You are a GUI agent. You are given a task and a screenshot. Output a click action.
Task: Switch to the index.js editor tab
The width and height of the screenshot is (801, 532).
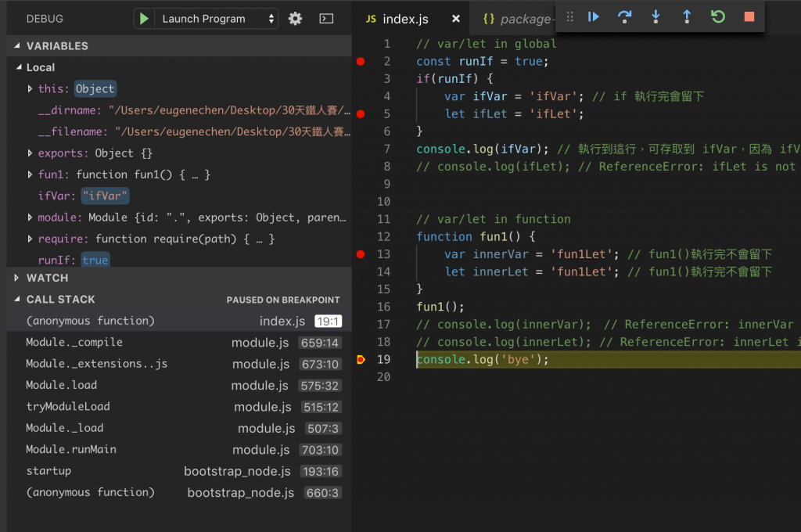[405, 19]
